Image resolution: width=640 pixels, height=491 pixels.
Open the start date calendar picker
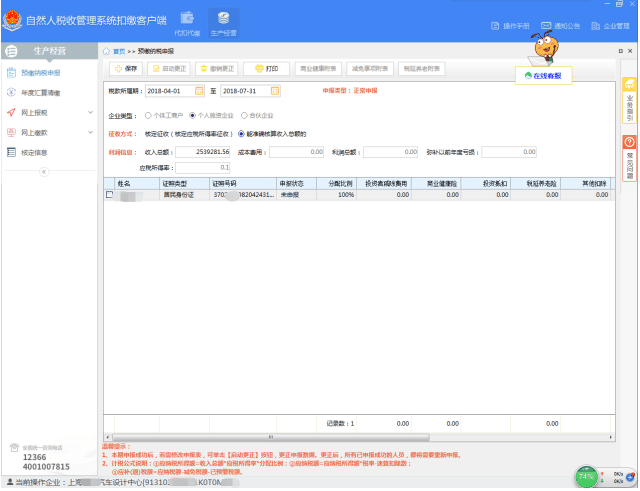click(x=199, y=91)
